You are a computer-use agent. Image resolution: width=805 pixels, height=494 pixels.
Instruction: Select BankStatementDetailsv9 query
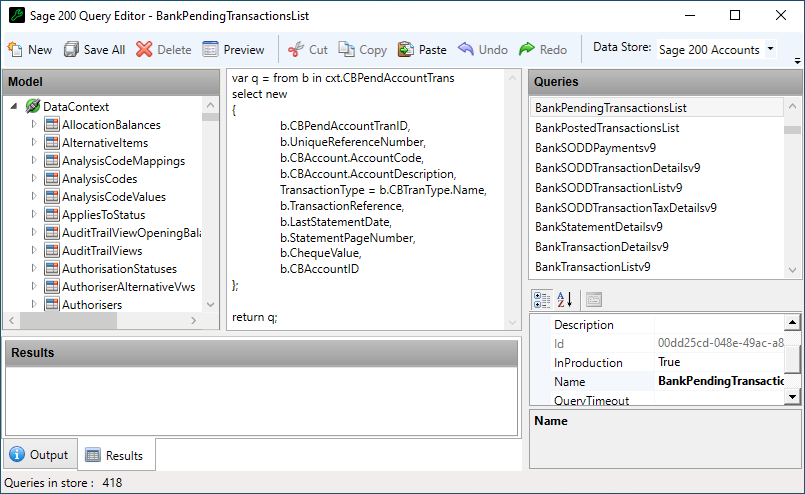coord(598,227)
